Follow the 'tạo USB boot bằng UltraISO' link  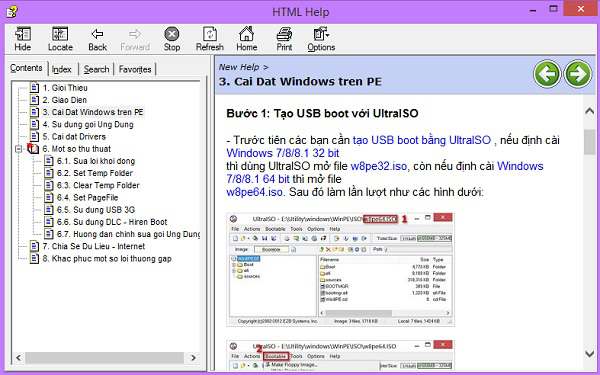(x=422, y=140)
